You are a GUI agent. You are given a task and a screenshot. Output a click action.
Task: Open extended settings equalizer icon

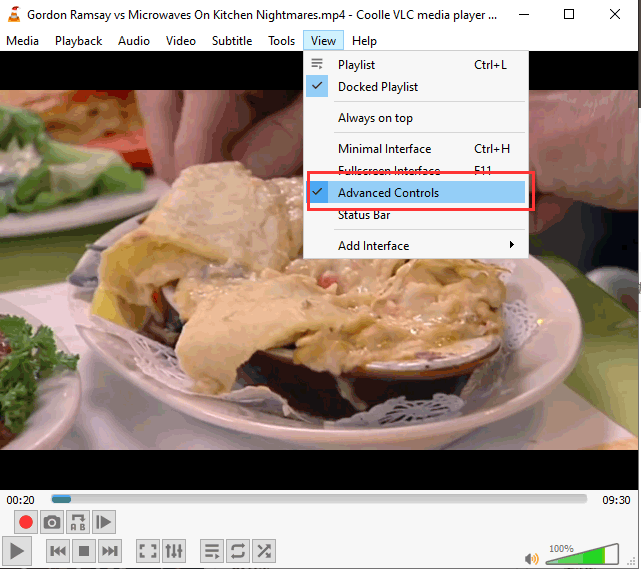174,551
